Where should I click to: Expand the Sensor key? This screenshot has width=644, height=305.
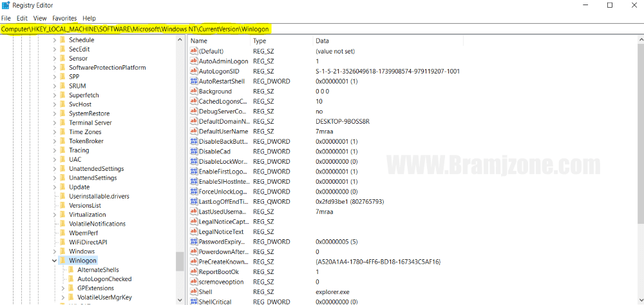[x=54, y=59]
